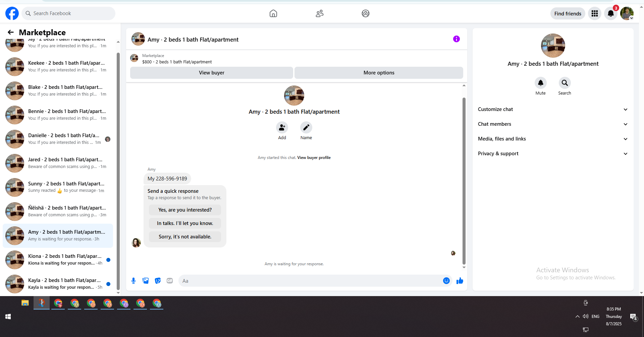Click the Name pencil icon
This screenshot has height=337, width=644.
[306, 127]
